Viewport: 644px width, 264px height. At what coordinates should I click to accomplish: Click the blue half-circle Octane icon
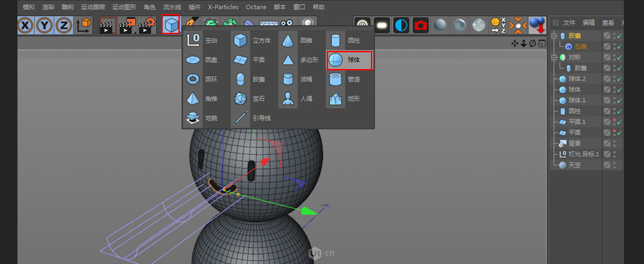point(401,25)
